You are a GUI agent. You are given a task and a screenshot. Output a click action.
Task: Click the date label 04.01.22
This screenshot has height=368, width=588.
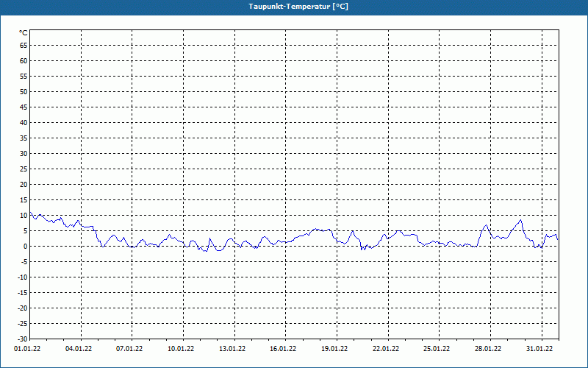click(x=79, y=349)
